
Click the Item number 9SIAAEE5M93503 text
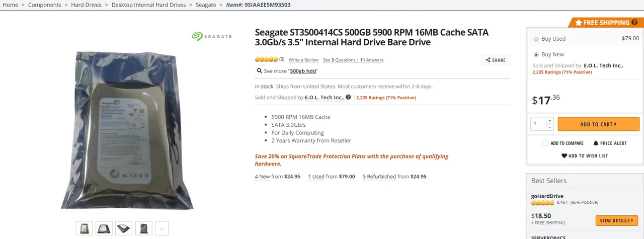258,5
